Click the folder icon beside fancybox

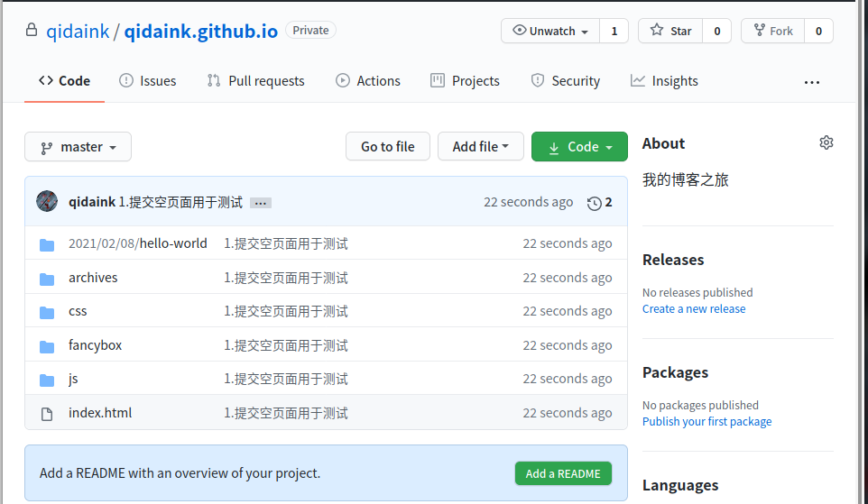point(47,346)
